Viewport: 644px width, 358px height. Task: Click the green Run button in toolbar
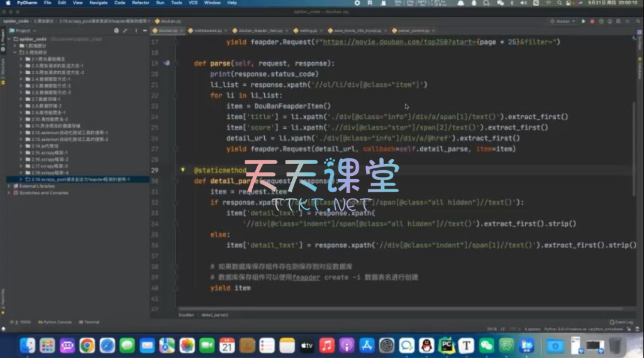click(x=584, y=21)
